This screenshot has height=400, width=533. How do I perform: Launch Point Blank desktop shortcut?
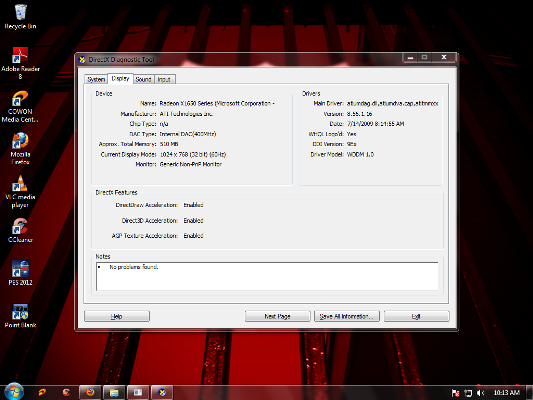(x=20, y=316)
